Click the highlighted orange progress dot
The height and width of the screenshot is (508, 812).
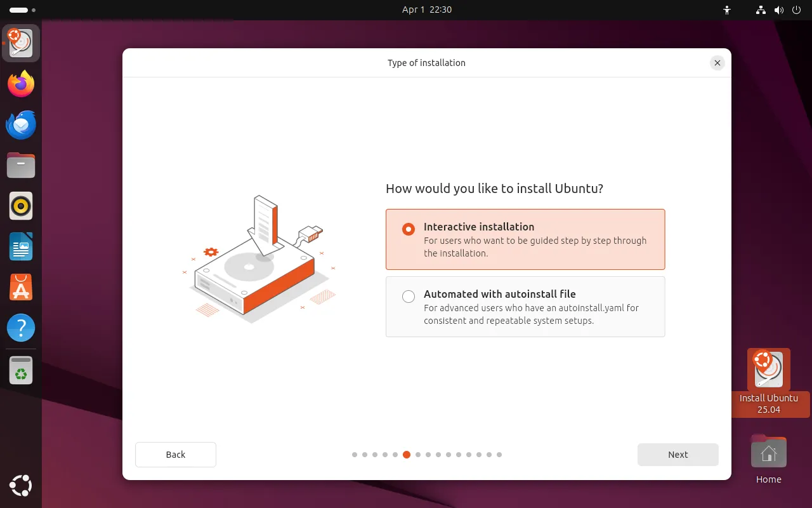pos(407,455)
